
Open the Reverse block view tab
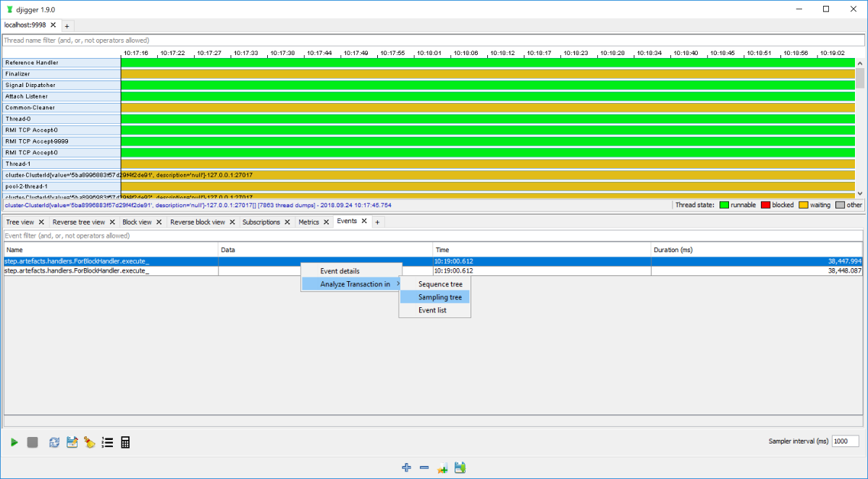click(x=198, y=222)
